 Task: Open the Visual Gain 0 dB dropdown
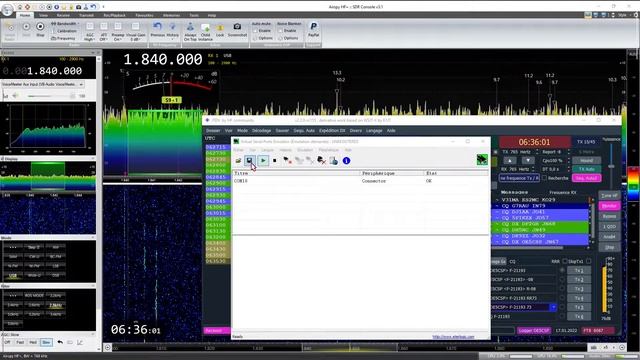click(x=136, y=31)
